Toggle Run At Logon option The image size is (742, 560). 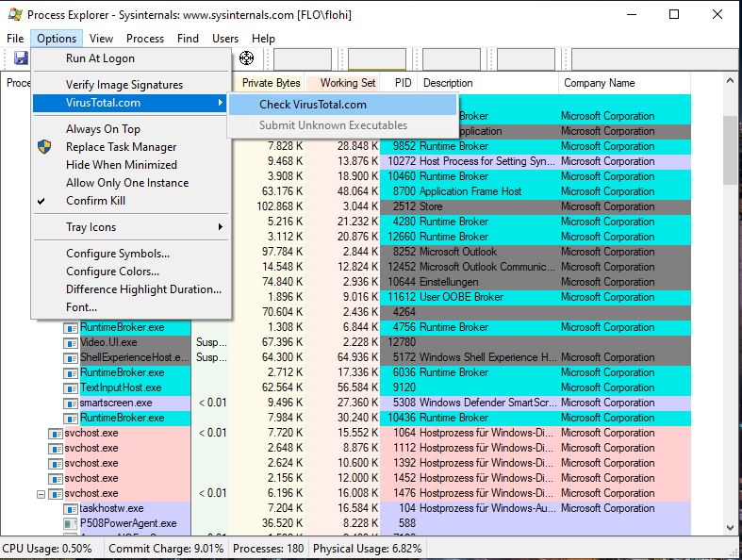[131, 58]
